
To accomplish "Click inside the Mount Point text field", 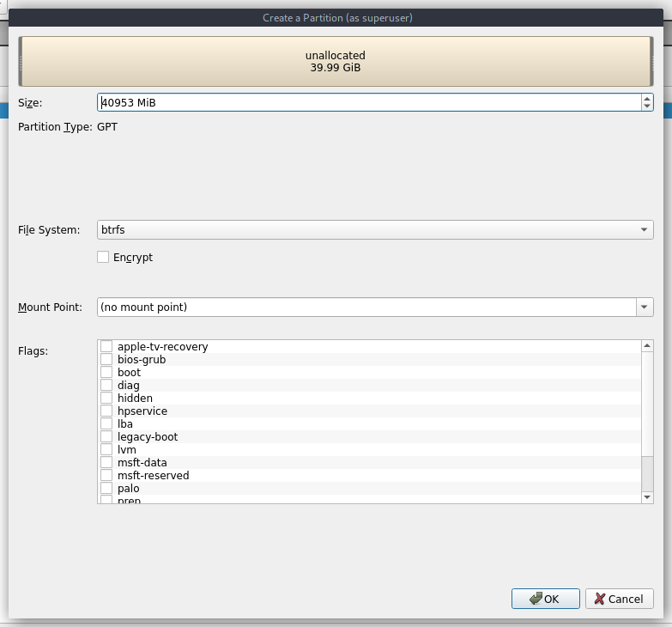I will pyautogui.click(x=366, y=307).
